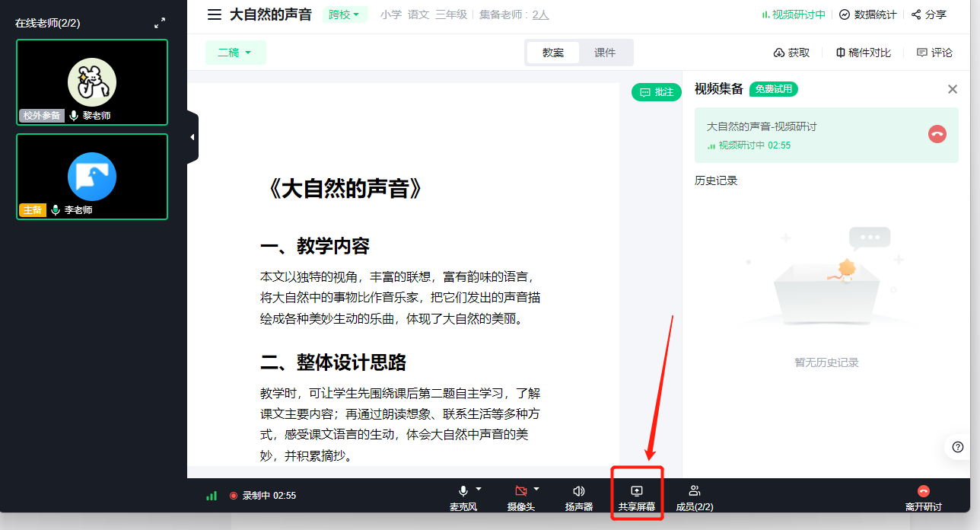Open 数据统计 statistics

[868, 14]
